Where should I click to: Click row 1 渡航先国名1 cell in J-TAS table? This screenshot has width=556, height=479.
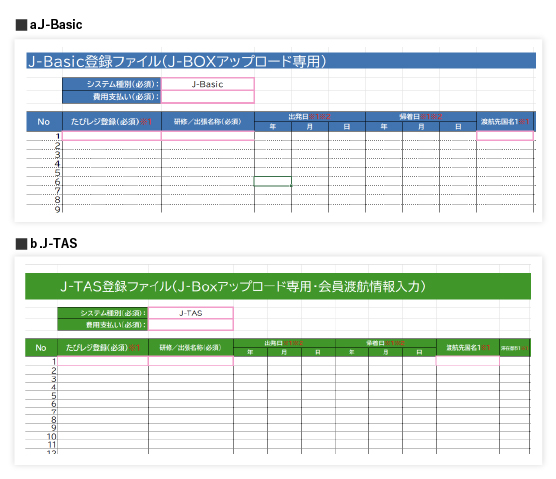(x=468, y=361)
